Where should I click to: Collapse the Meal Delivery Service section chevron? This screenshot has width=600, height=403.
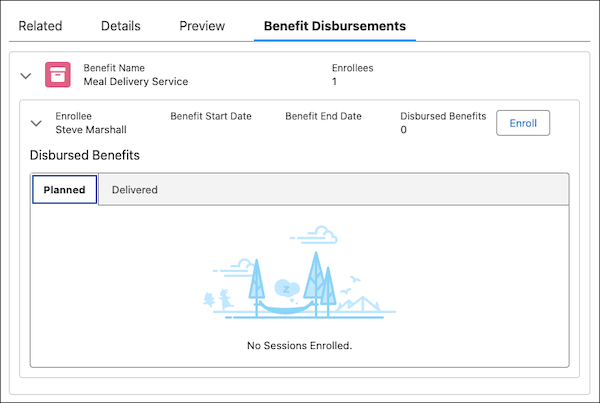pos(25,75)
